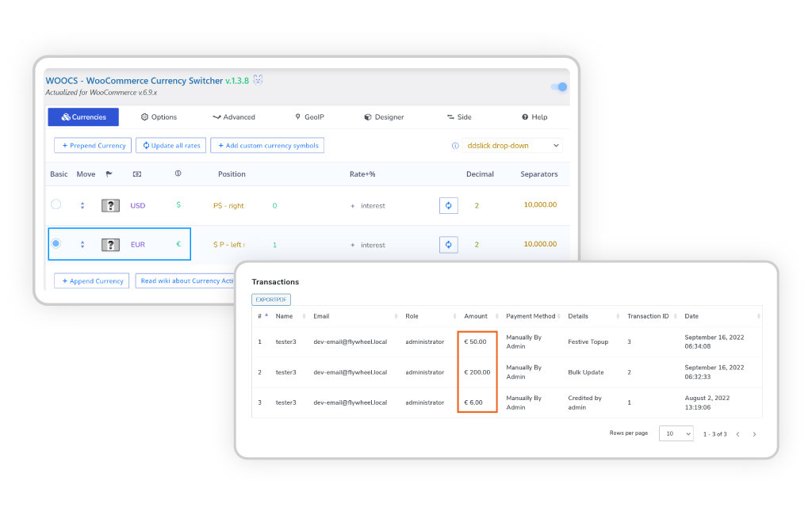This screenshot has width=812, height=515.
Task: Click the USD currency code field
Action: (x=138, y=205)
